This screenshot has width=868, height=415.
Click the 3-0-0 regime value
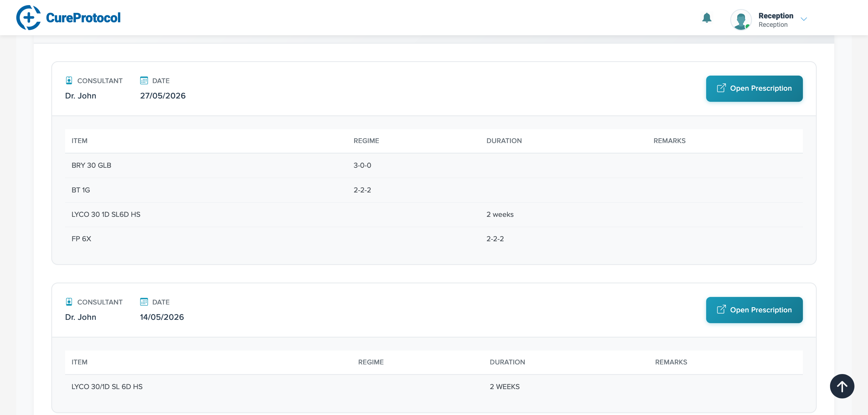coord(362,165)
